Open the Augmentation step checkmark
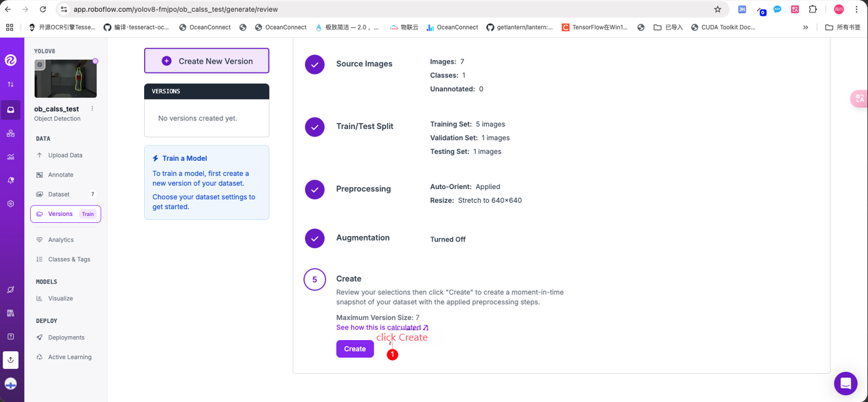This screenshot has width=868, height=402. (x=315, y=238)
